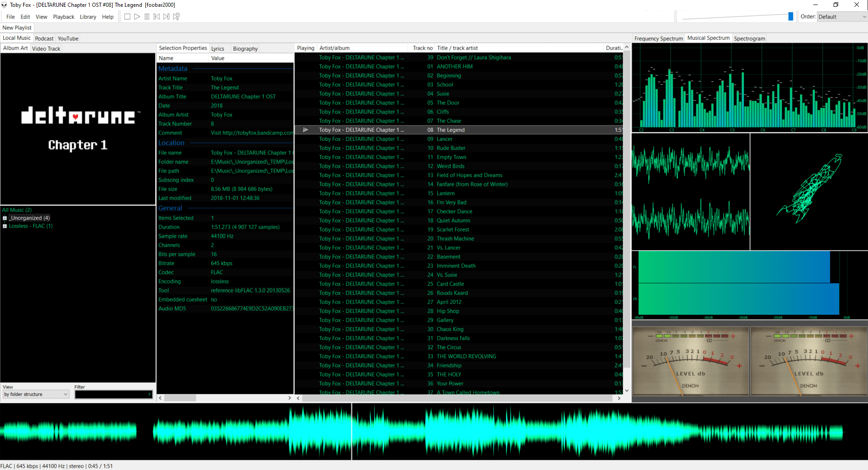Open the Biography tab

(x=245, y=48)
